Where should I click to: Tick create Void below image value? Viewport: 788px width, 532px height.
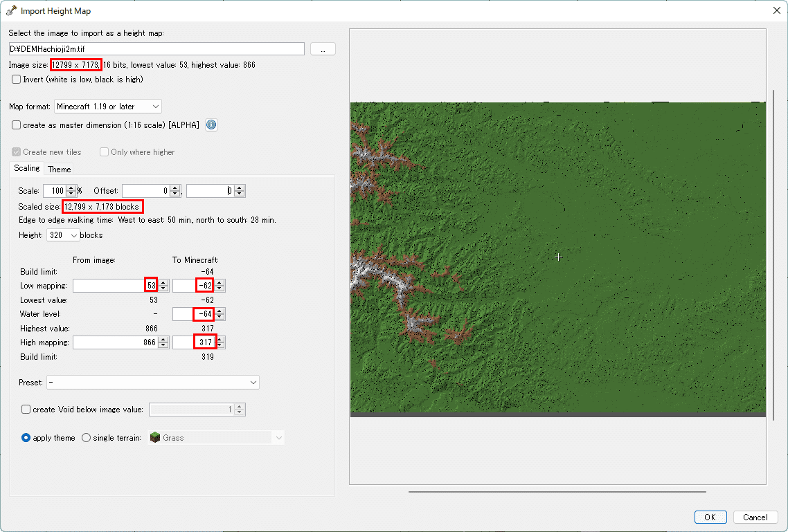click(x=26, y=409)
